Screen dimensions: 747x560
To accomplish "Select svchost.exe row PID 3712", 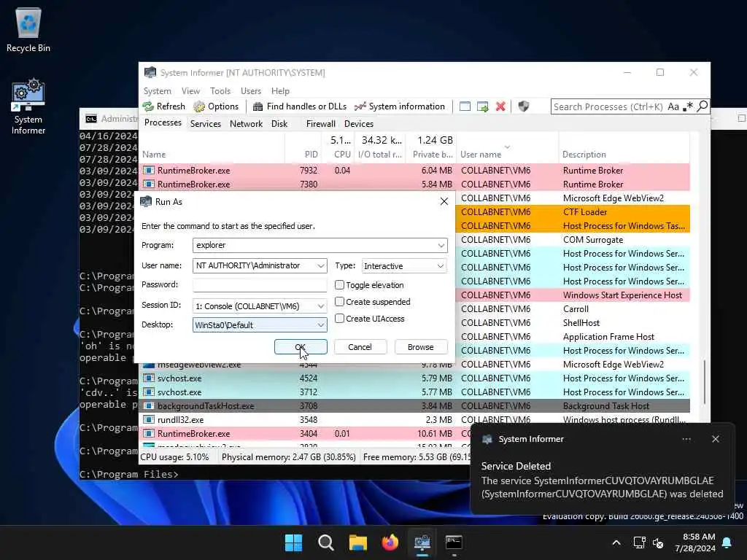I will (x=414, y=392).
